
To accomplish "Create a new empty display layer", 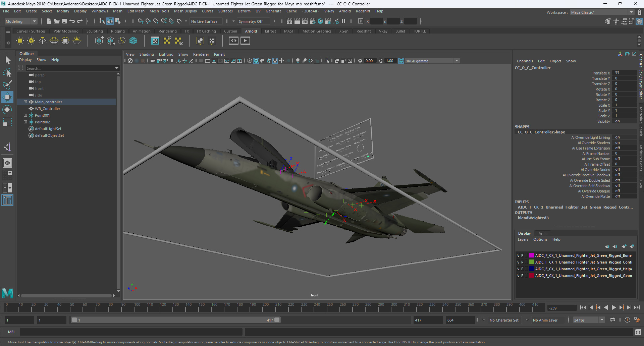I will point(624,246).
